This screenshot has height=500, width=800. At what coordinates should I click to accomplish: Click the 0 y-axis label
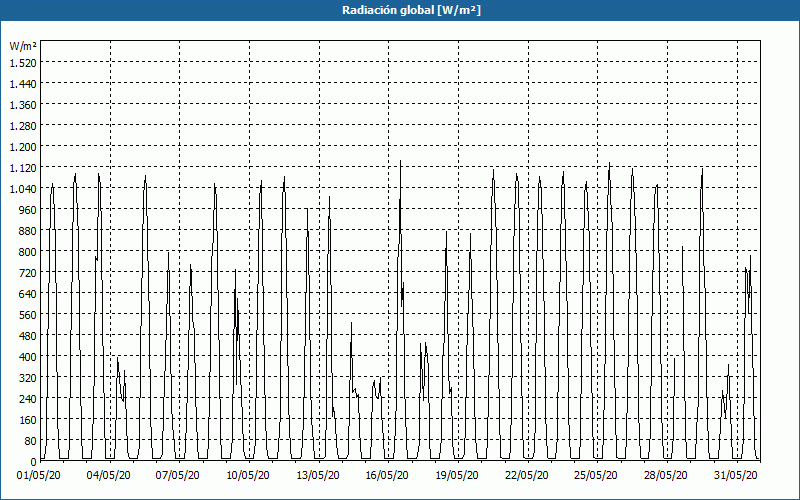pos(34,462)
